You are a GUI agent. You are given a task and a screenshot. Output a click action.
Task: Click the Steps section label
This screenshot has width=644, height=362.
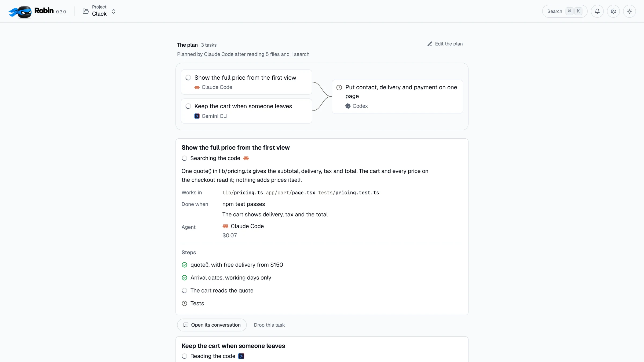[x=189, y=253]
